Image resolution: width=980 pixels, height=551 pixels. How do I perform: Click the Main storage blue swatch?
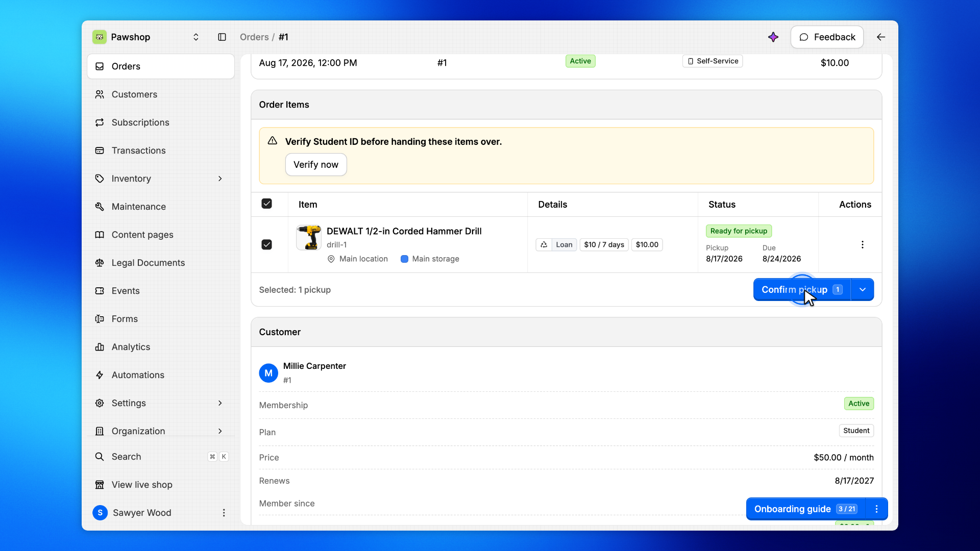click(404, 259)
